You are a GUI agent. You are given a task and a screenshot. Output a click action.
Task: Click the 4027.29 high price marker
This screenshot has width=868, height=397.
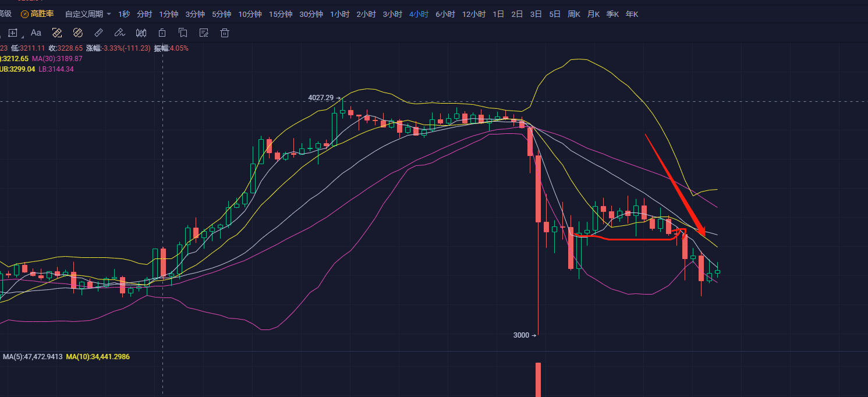coord(324,98)
